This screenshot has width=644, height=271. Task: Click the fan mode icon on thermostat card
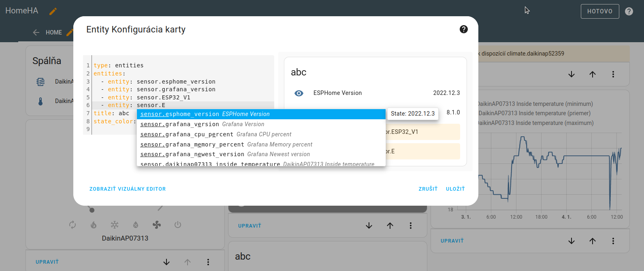point(157,225)
